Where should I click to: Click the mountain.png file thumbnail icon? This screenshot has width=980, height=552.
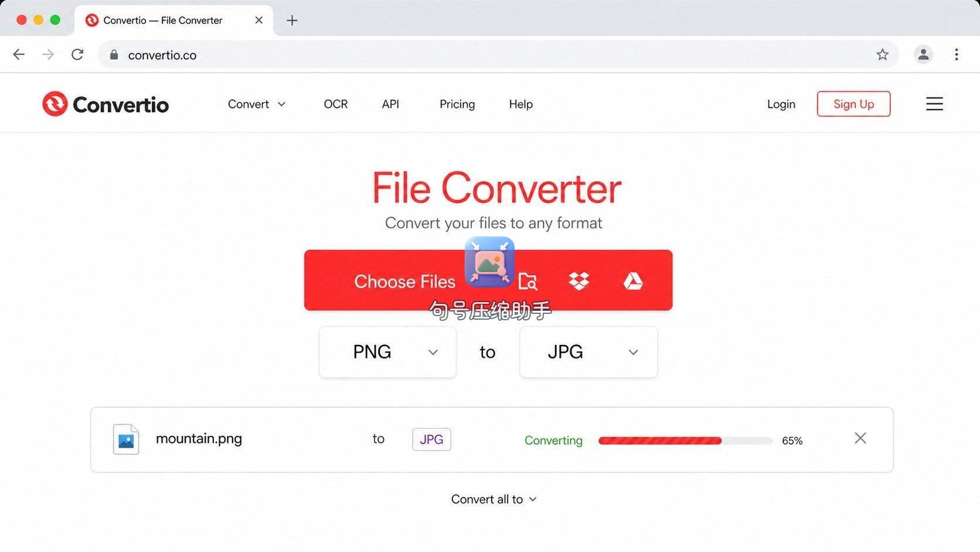126,439
